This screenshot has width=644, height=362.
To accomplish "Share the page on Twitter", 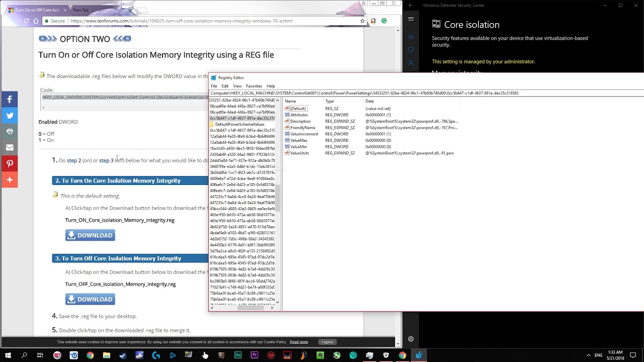I will [9, 115].
